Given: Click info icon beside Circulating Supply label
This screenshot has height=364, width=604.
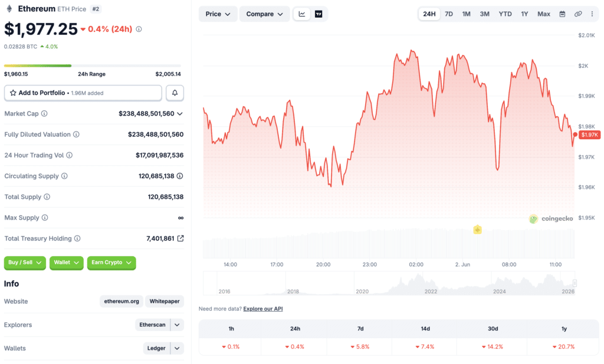Looking at the screenshot, I should coord(64,176).
